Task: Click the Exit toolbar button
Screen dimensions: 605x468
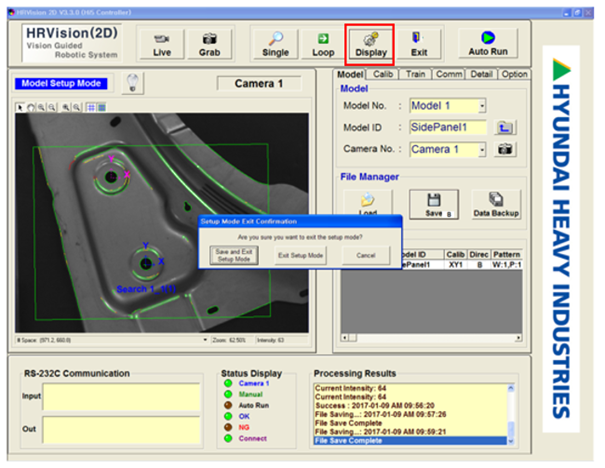Action: pos(419,45)
